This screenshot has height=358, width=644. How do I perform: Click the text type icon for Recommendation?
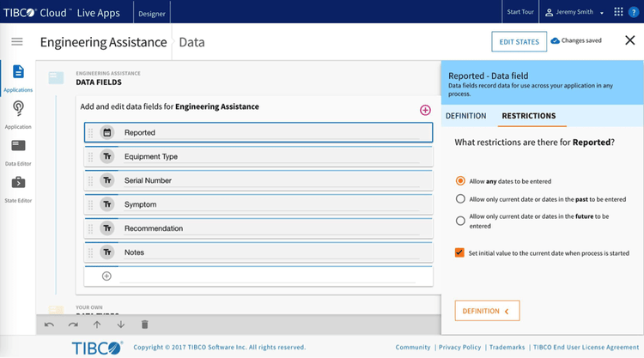click(107, 228)
